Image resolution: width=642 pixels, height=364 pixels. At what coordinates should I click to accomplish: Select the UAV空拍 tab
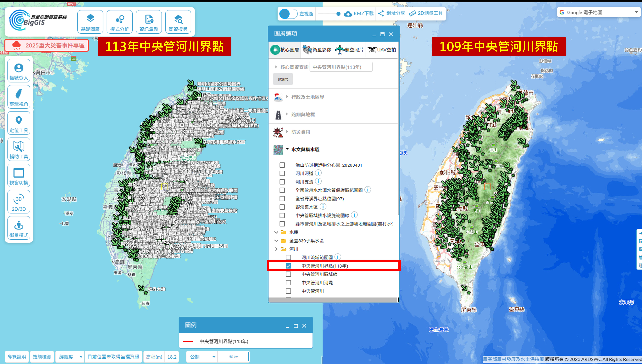tap(382, 50)
